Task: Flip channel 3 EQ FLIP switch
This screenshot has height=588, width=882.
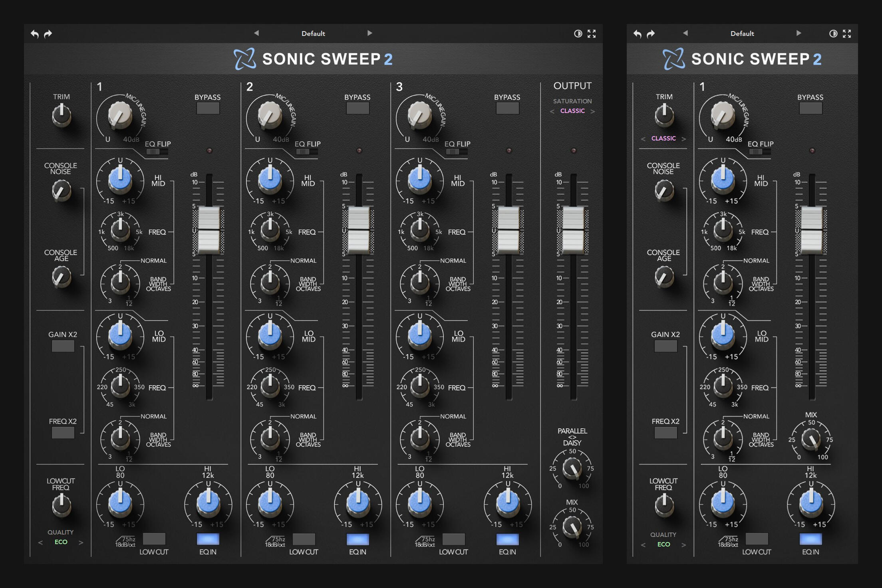Action: pos(457,152)
